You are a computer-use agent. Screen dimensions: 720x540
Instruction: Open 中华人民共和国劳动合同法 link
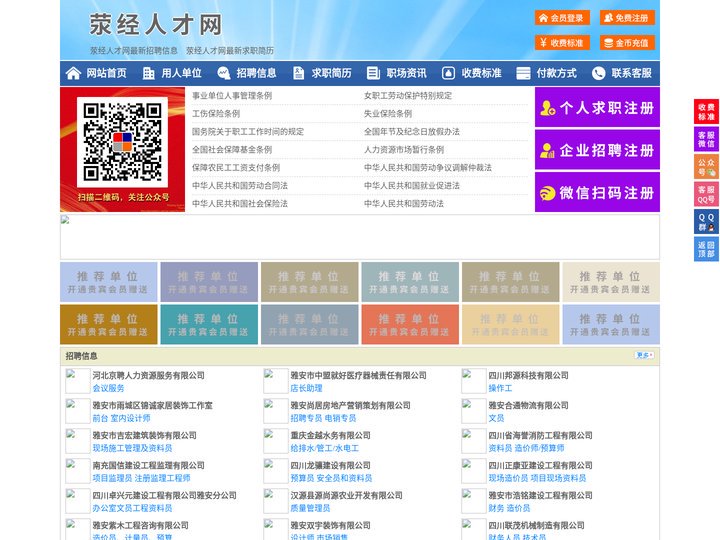[240, 186]
